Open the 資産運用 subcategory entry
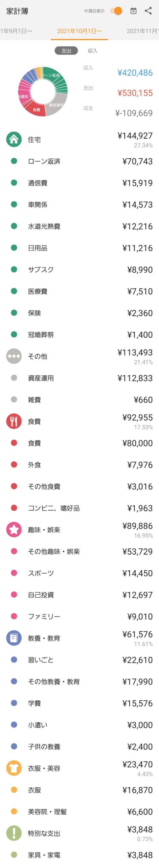Image resolution: width=159 pixels, height=868 pixels. [79, 378]
